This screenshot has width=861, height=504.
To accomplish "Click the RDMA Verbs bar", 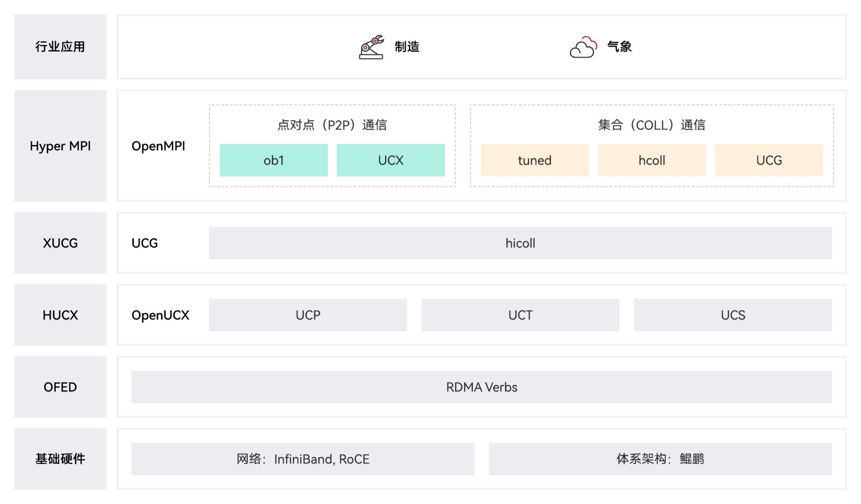I will [482, 387].
